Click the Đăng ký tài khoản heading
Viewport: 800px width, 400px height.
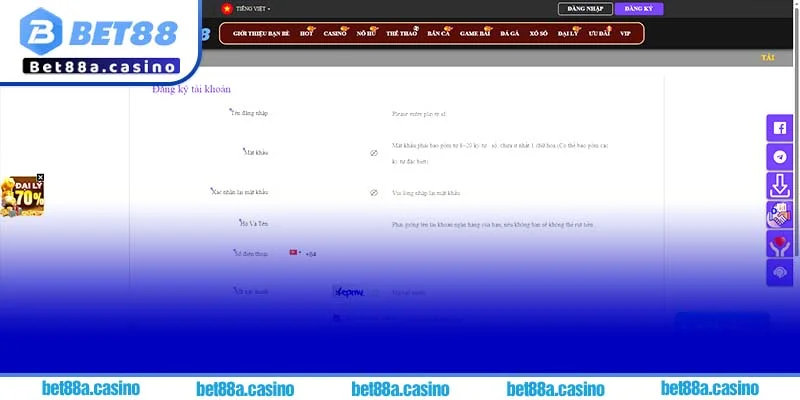(191, 89)
